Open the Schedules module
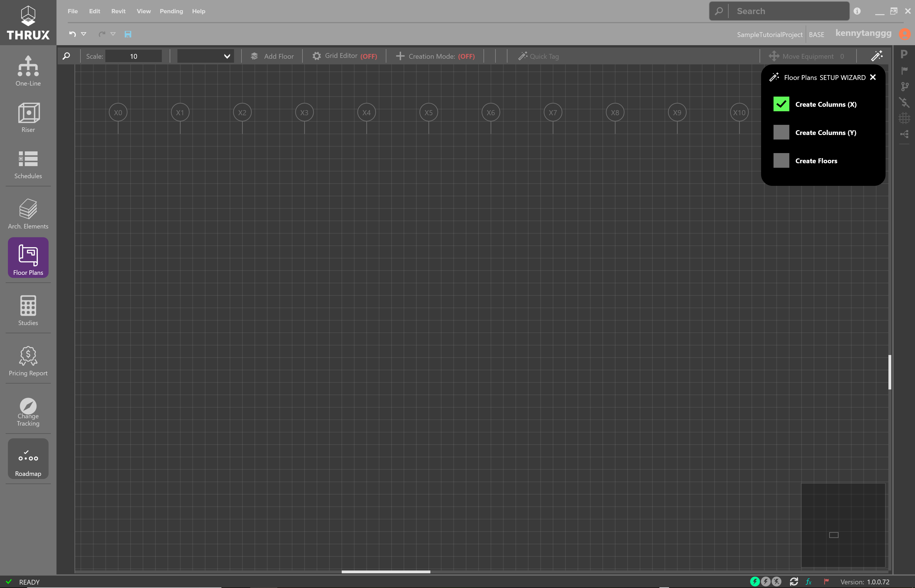 pos(28,165)
